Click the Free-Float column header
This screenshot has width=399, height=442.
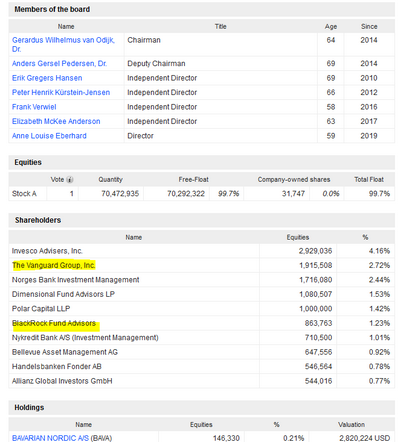tap(193, 180)
